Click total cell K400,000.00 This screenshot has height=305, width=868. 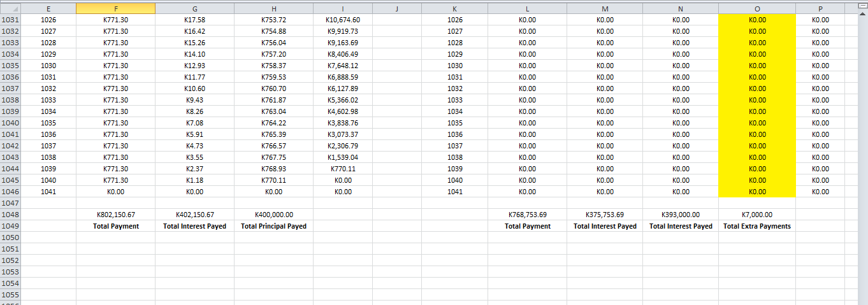pyautogui.click(x=273, y=215)
